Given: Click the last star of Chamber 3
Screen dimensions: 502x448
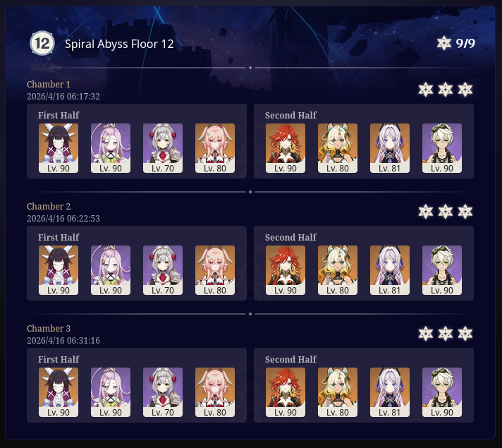Looking at the screenshot, I should 465,334.
